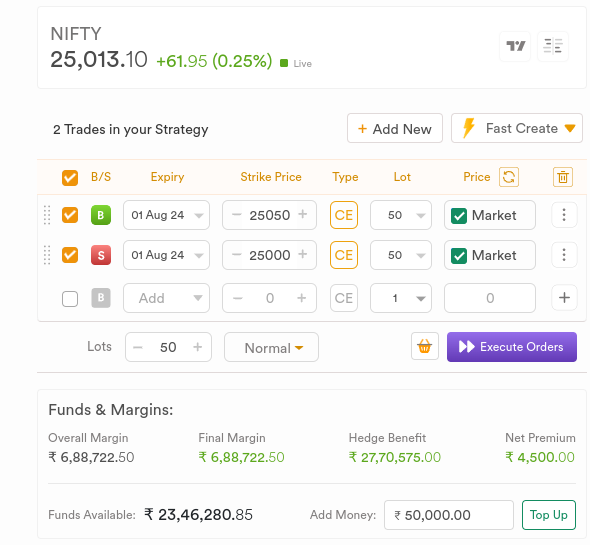Toggle CE type on 25000 row
The image size is (590, 545).
point(344,255)
